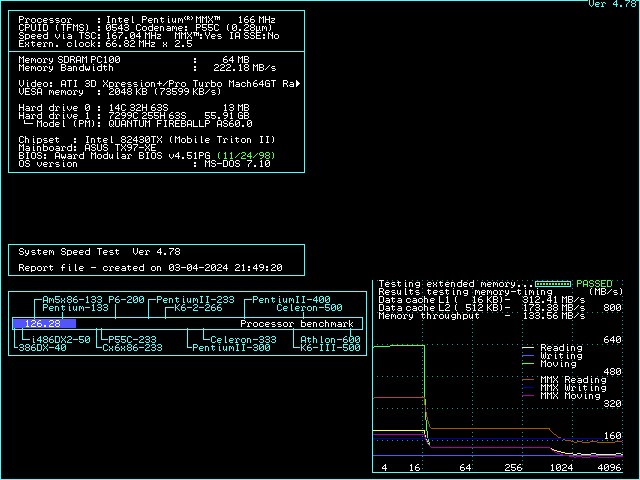Click the yellow Reading legend entry

pyautogui.click(x=559, y=348)
